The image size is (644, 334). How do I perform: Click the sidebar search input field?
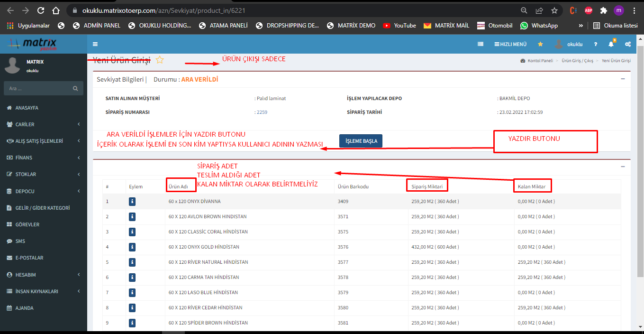coord(38,88)
